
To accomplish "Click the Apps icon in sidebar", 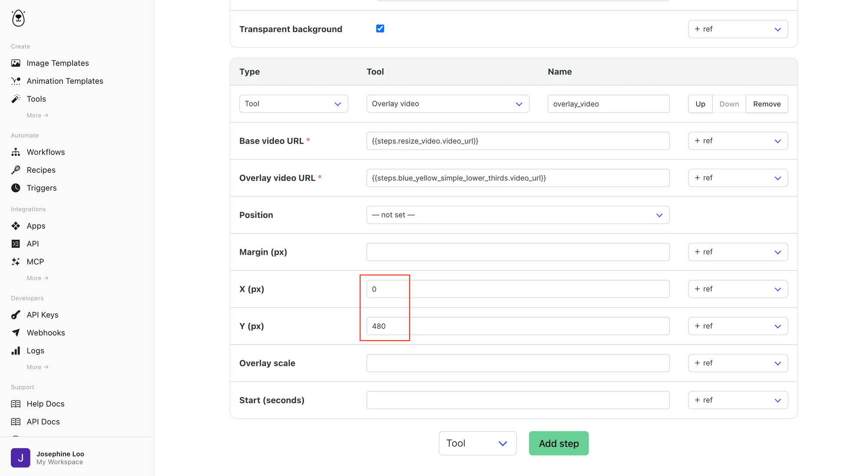I will (16, 226).
